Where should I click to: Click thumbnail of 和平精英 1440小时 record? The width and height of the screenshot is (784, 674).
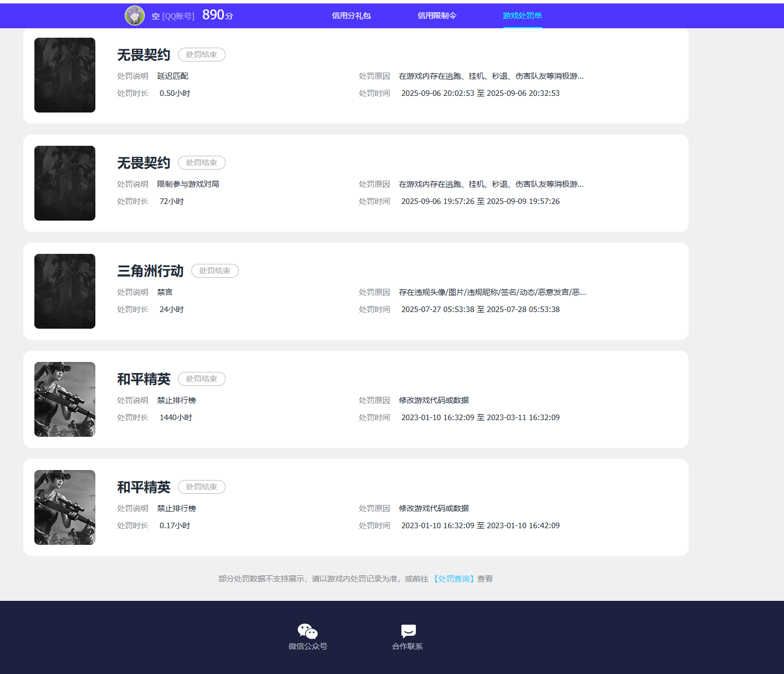[65, 399]
